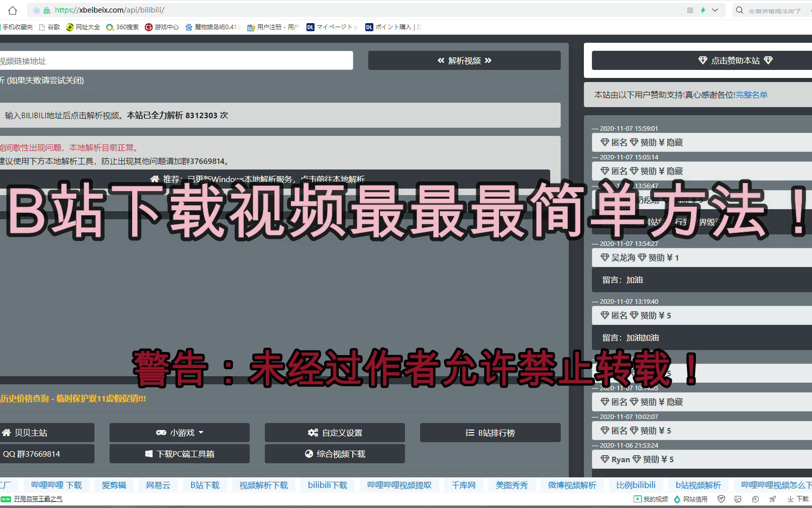Click the video link address input field

(x=176, y=60)
